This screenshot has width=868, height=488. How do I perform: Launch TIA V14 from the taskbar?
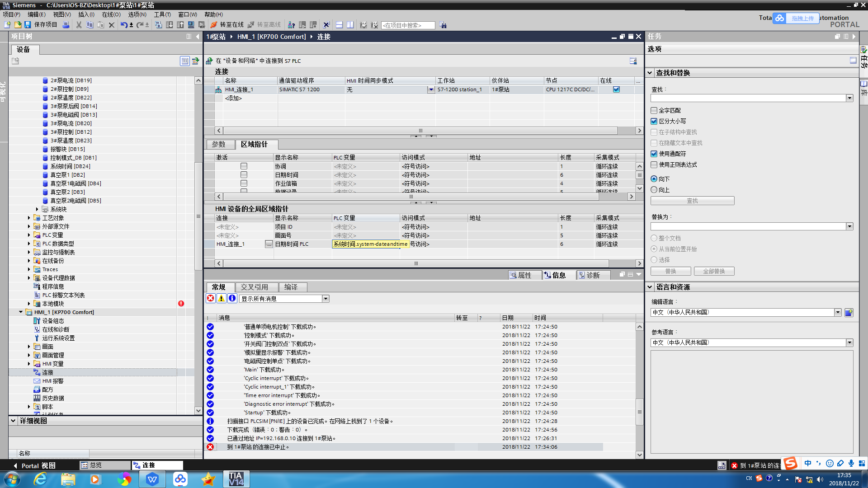[x=236, y=479]
